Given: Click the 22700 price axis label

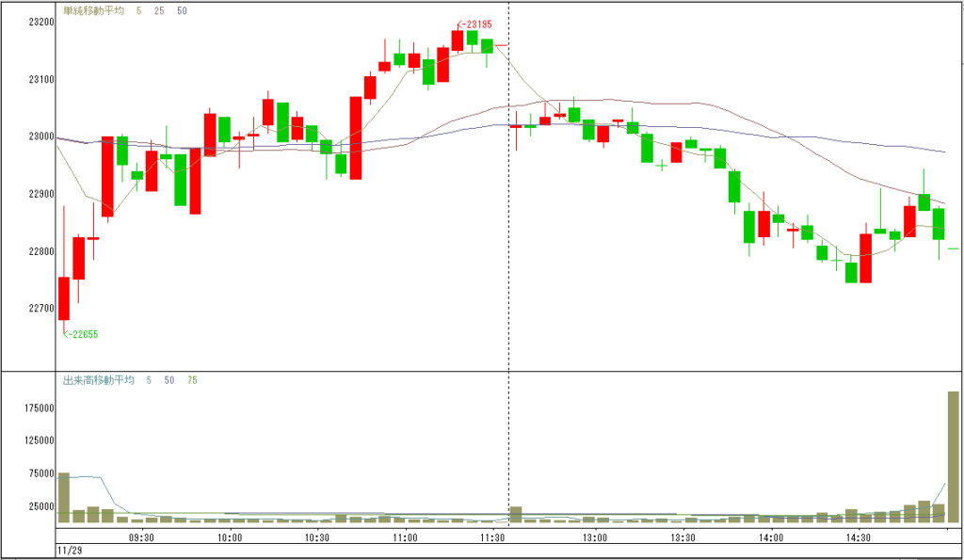Looking at the screenshot, I should coord(41,309).
